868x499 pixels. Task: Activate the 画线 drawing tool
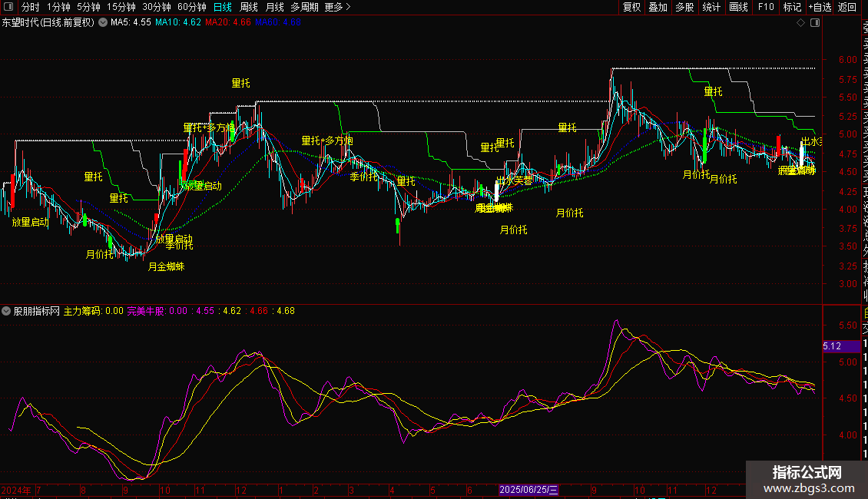738,7
